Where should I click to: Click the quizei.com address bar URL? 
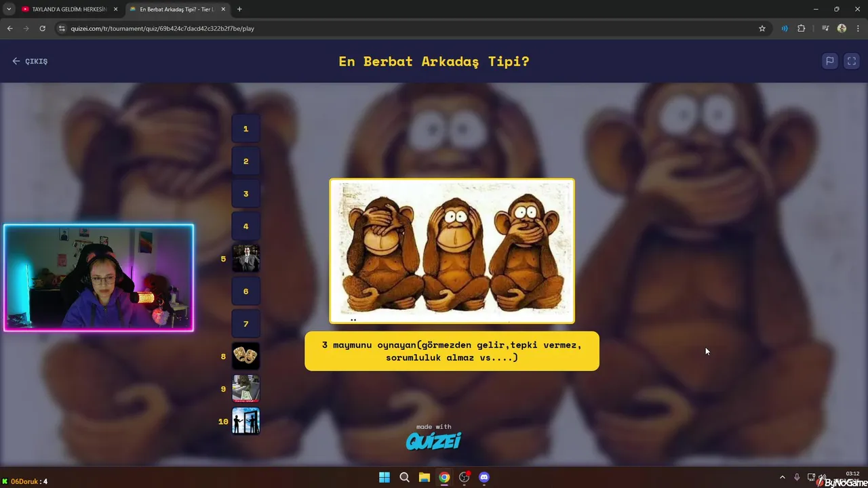click(163, 28)
